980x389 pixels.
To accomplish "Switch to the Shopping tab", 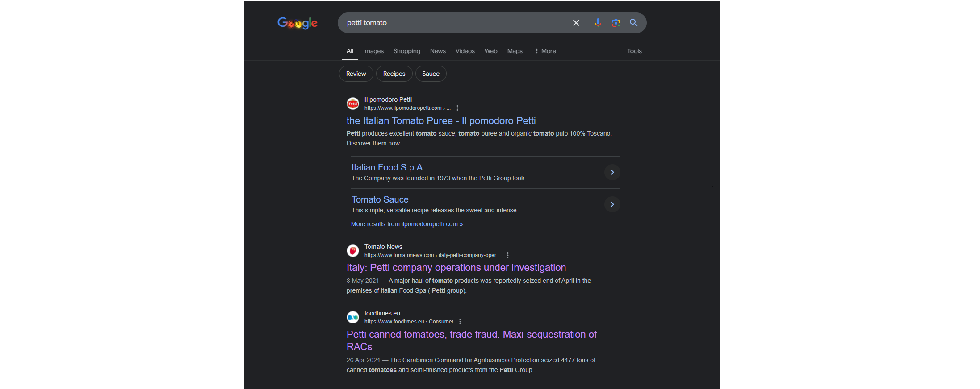I will [407, 51].
